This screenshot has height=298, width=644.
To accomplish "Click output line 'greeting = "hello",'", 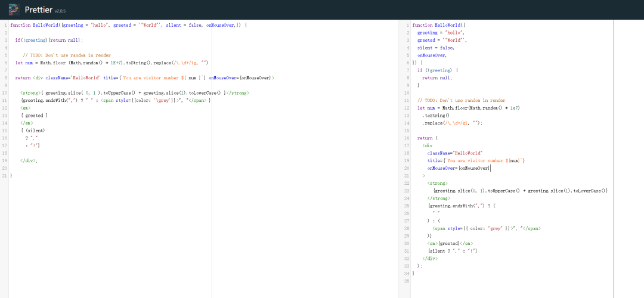I will click(x=441, y=32).
